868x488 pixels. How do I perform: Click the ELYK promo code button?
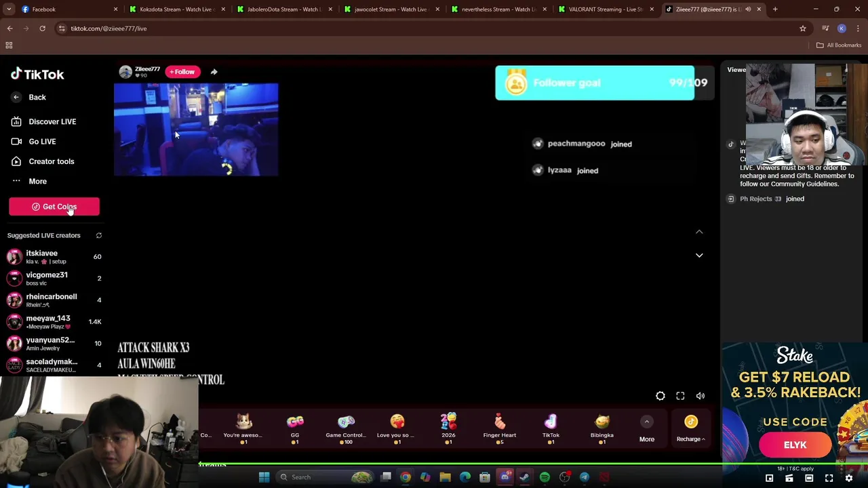point(795,445)
